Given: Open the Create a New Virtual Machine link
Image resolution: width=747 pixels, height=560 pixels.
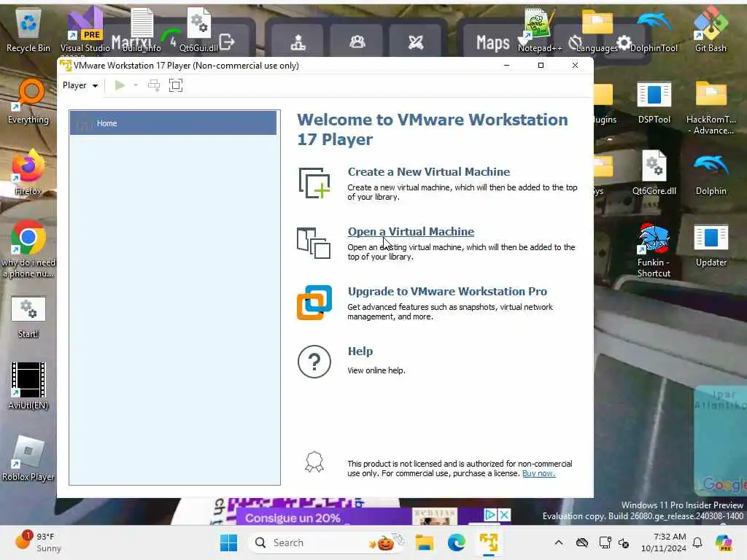Looking at the screenshot, I should tap(429, 172).
